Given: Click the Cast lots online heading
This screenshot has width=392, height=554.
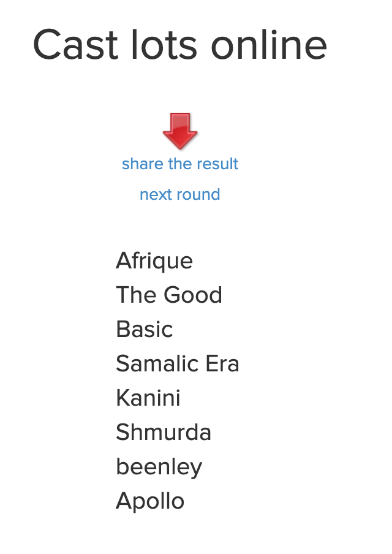Looking at the screenshot, I should pyautogui.click(x=180, y=45).
